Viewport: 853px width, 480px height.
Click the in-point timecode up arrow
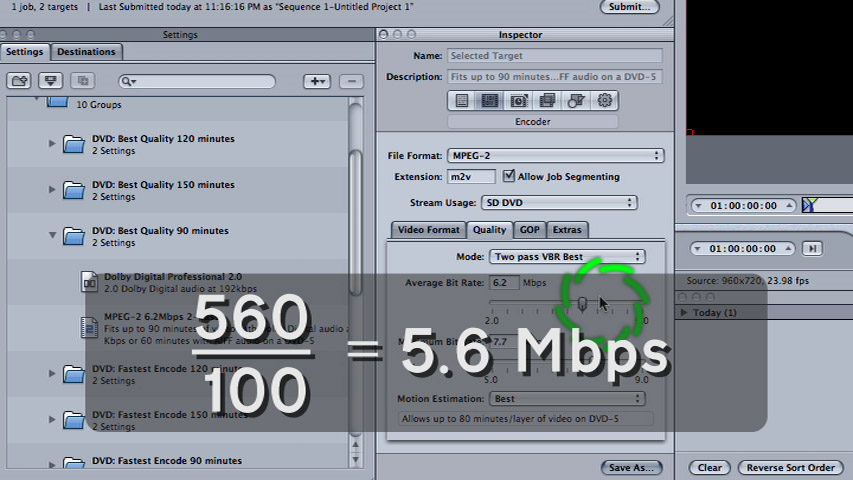(788, 206)
